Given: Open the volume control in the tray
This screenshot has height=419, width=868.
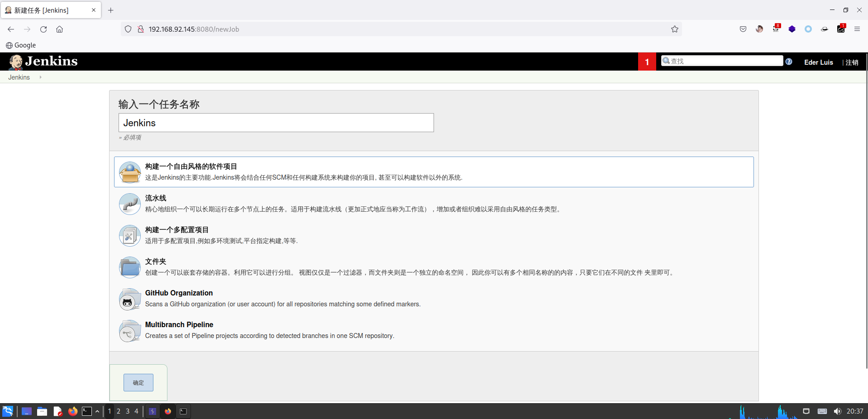Looking at the screenshot, I should pos(837,411).
